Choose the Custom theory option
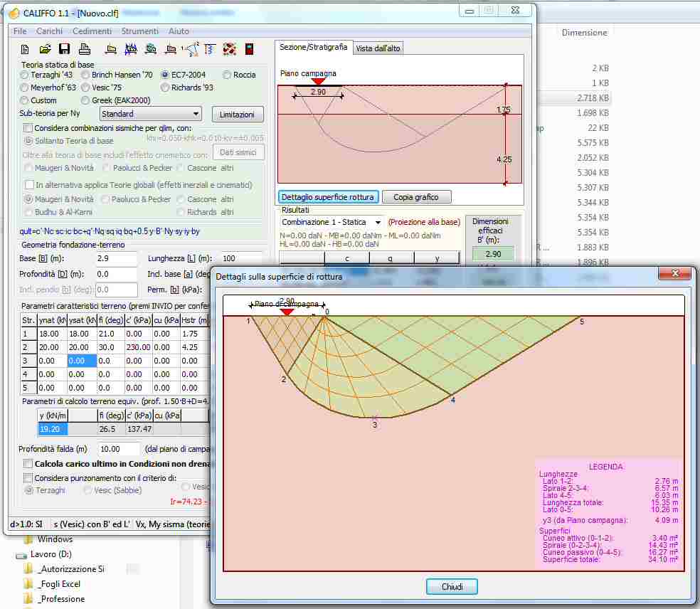 [x=24, y=100]
